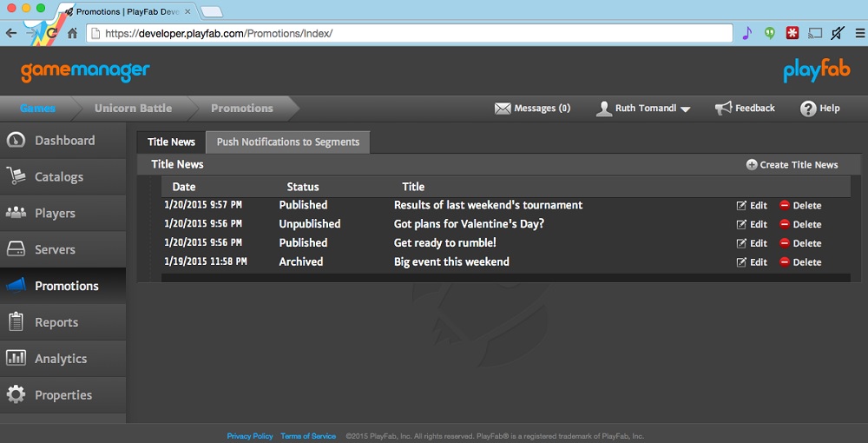The image size is (868, 443).
Task: Open the Terms of Service link
Action: 308,436
